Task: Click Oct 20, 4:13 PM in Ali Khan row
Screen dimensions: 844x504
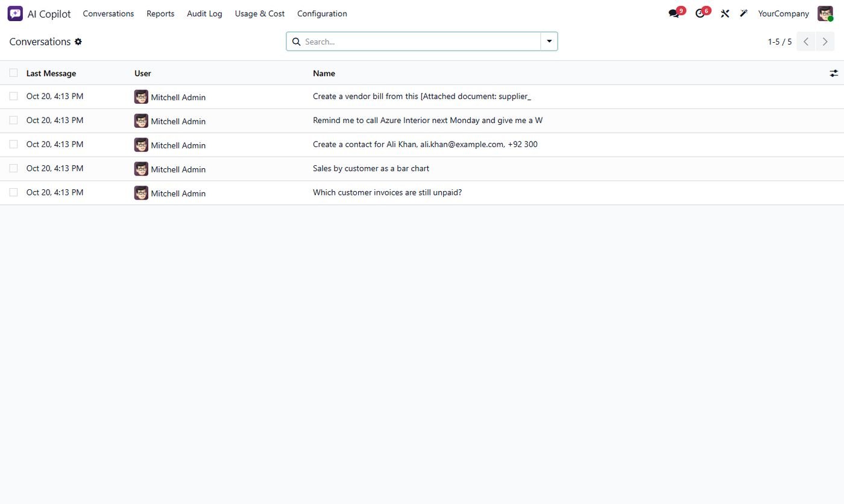Action: 55,144
